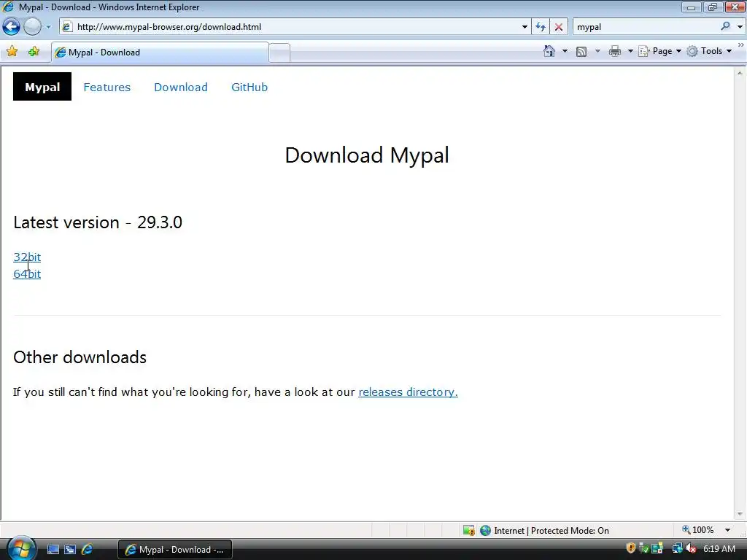The height and width of the screenshot is (560, 747).
Task: Open the Windows Start orb
Action: 20,548
